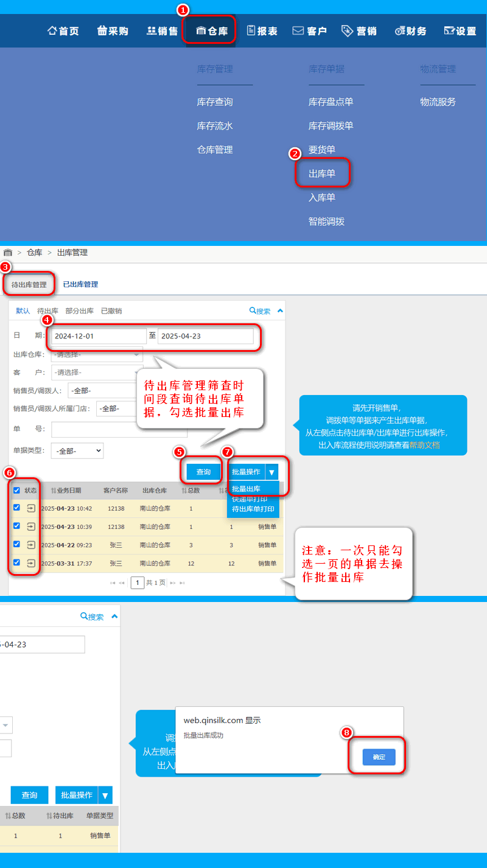The height and width of the screenshot is (868, 487).
Task: Click the home icon beside 首页
Action: [52, 31]
